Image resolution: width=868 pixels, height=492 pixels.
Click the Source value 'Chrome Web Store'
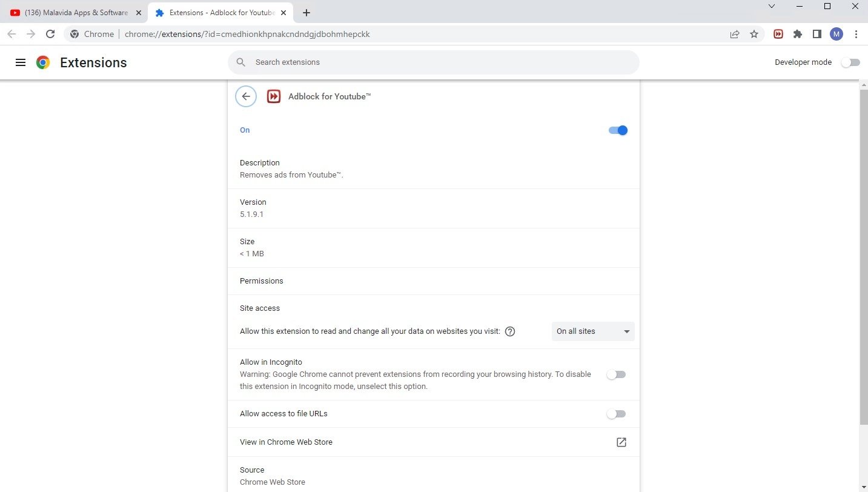(x=273, y=482)
